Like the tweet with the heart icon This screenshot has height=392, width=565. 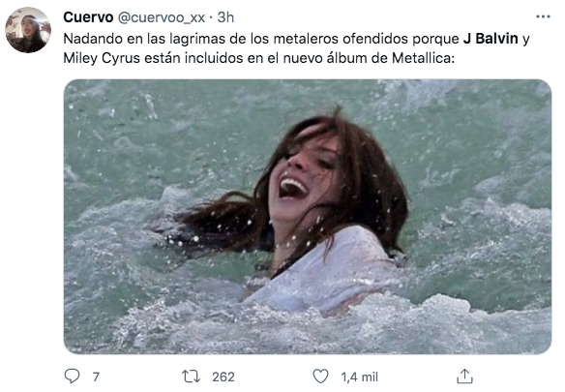[x=320, y=377]
